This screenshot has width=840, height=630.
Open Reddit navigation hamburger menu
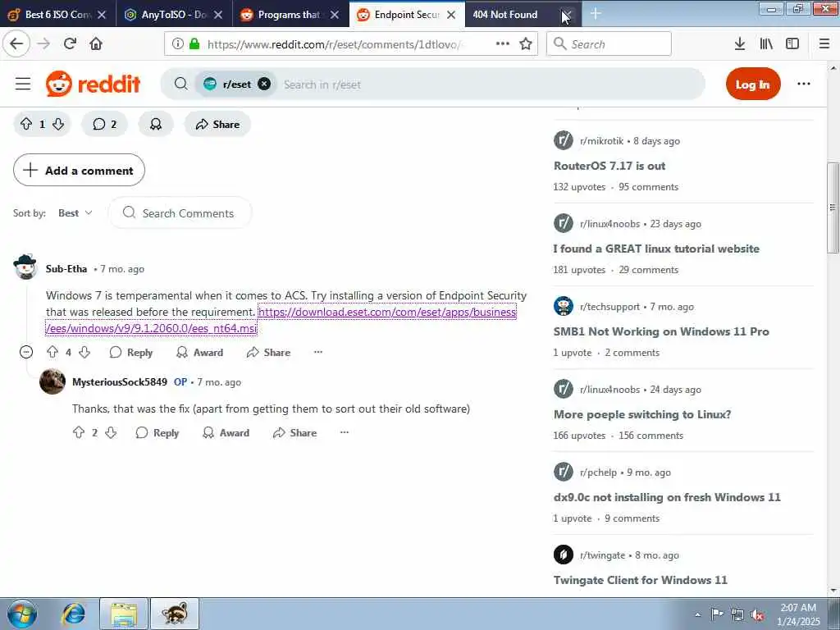pos(22,84)
